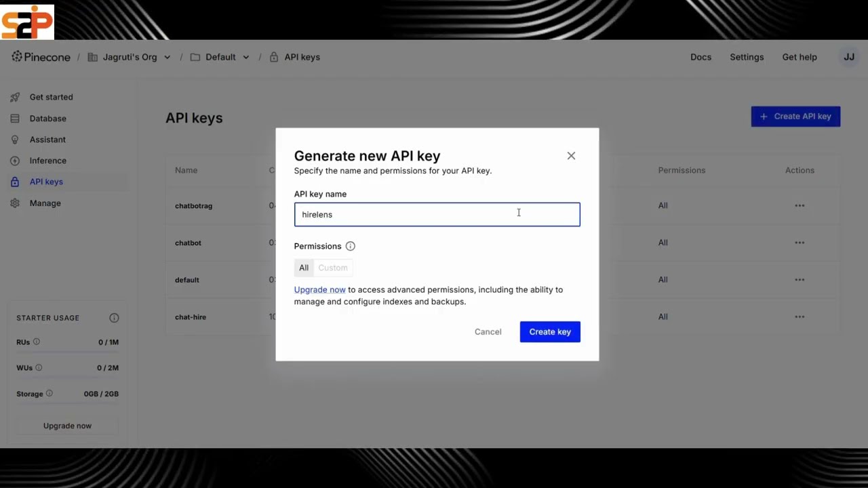
Task: Click the default key name
Action: (186, 280)
